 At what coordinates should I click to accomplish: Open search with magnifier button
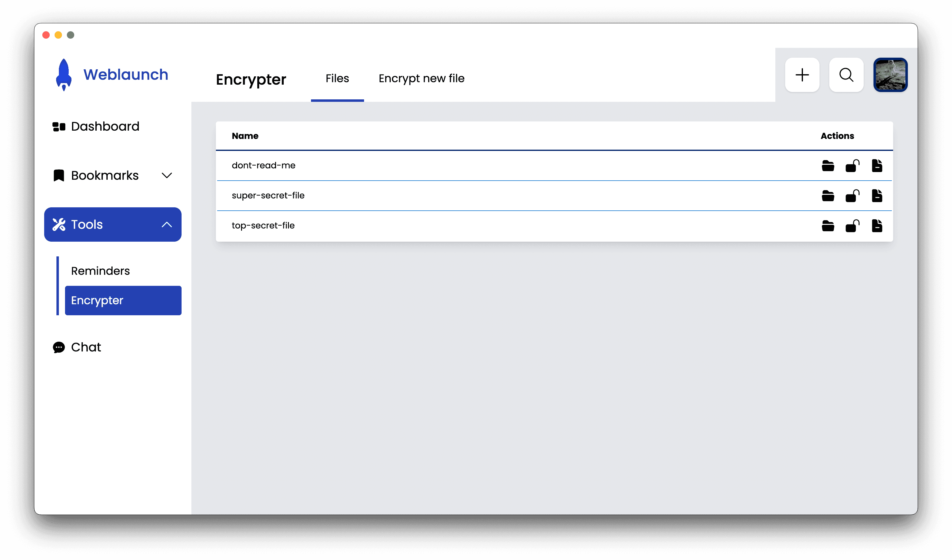[x=846, y=75]
